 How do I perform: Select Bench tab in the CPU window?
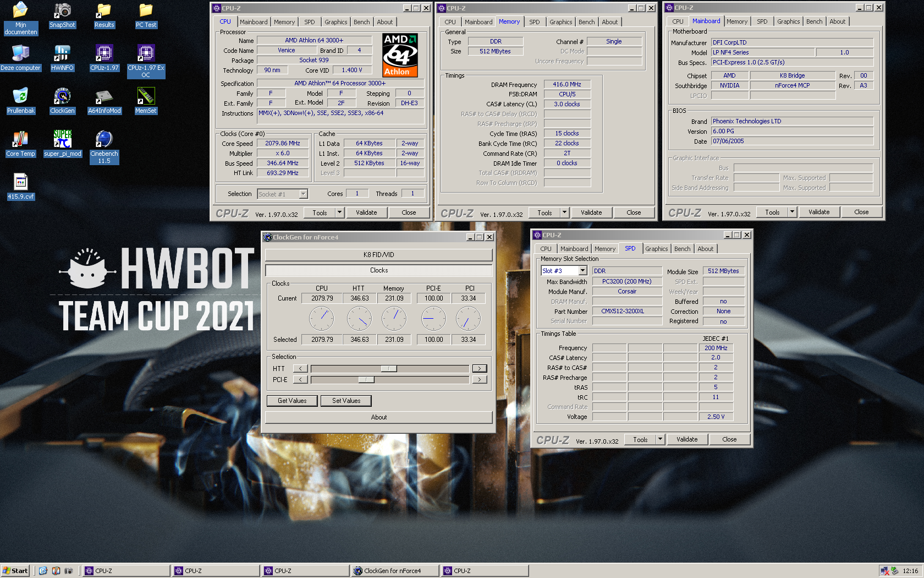tap(361, 22)
